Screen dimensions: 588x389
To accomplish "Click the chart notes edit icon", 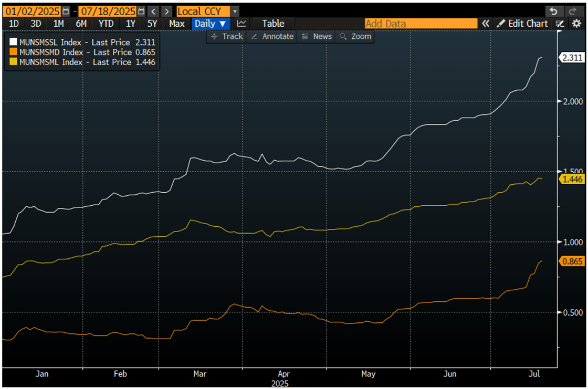I will click(560, 24).
